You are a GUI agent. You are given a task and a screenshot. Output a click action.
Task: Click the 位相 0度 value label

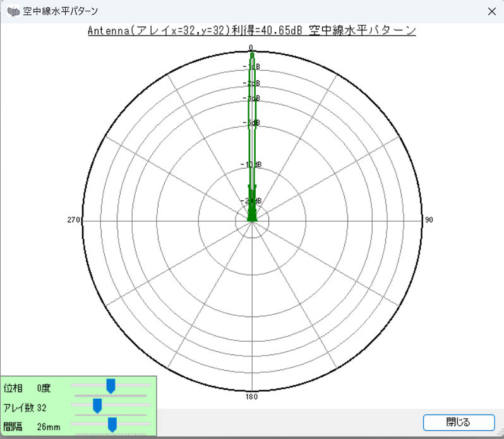click(x=44, y=387)
